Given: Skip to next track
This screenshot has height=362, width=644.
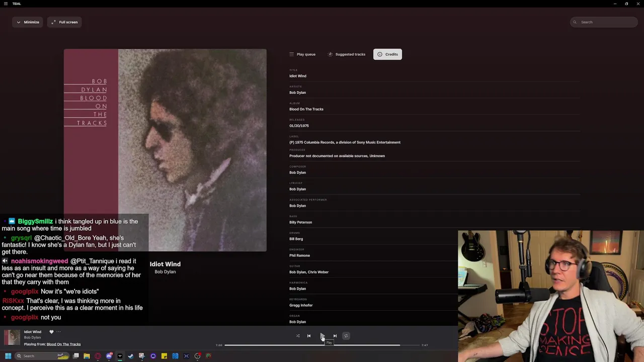Looking at the screenshot, I should (x=335, y=336).
